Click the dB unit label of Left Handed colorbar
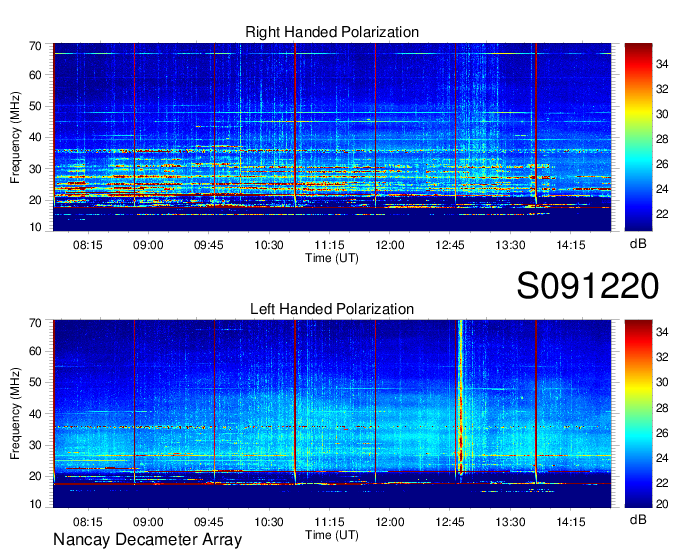Image resolution: width=680 pixels, height=552 pixels. point(638,519)
